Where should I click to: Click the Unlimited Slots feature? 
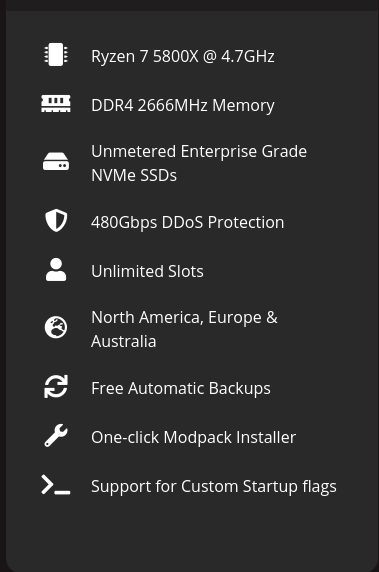(147, 271)
